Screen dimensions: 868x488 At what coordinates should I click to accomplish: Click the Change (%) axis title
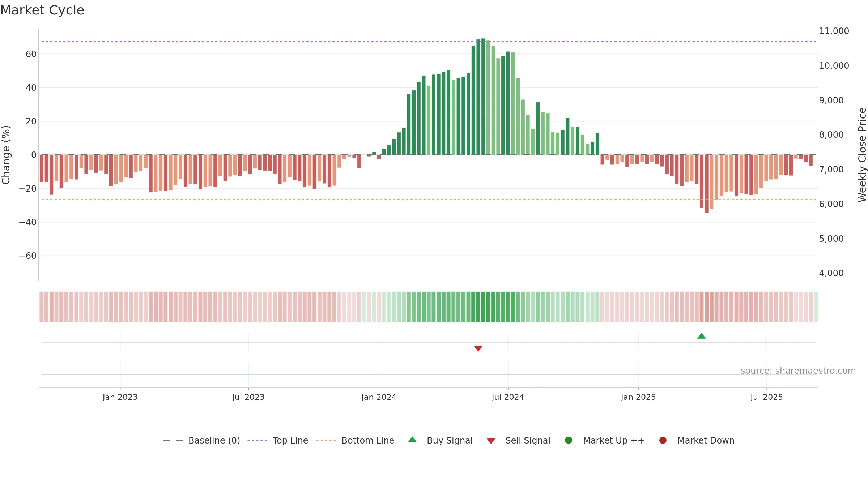click(x=6, y=155)
